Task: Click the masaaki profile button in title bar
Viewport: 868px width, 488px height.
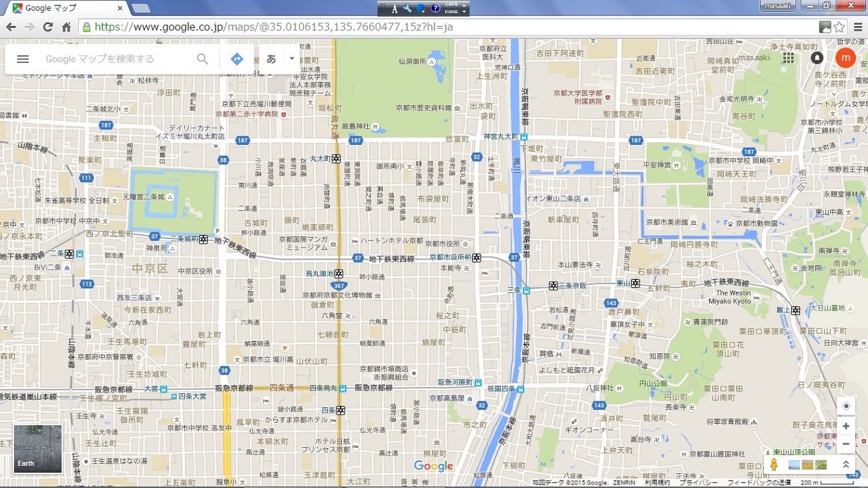Action: pyautogui.click(x=779, y=5)
